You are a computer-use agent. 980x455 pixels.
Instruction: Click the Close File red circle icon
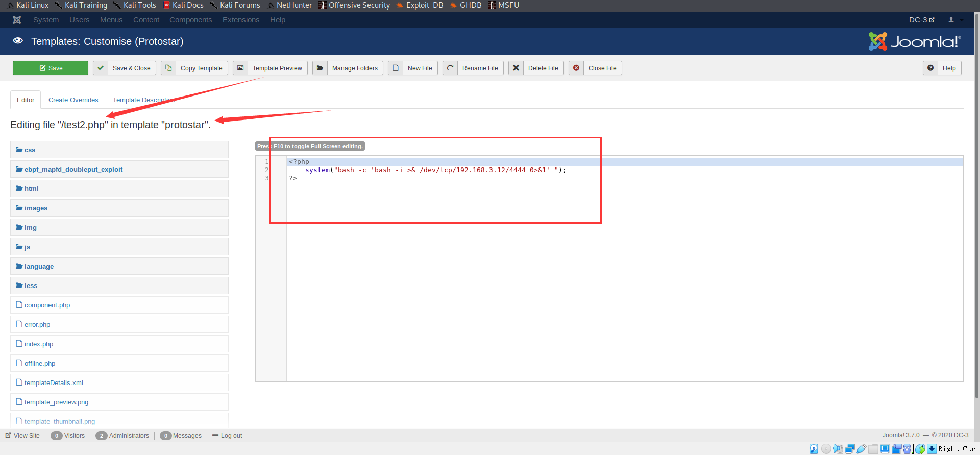coord(576,68)
